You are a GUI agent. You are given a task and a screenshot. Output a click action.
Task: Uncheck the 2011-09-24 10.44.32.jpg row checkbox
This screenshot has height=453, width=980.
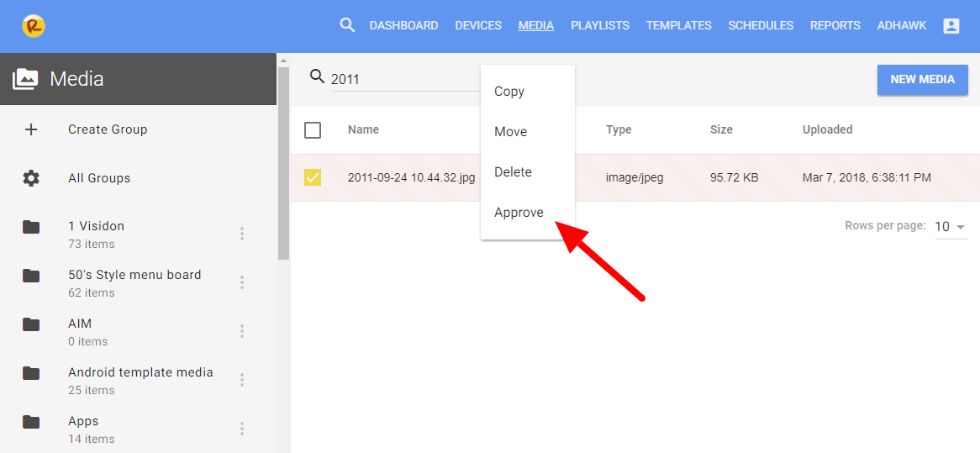(313, 177)
